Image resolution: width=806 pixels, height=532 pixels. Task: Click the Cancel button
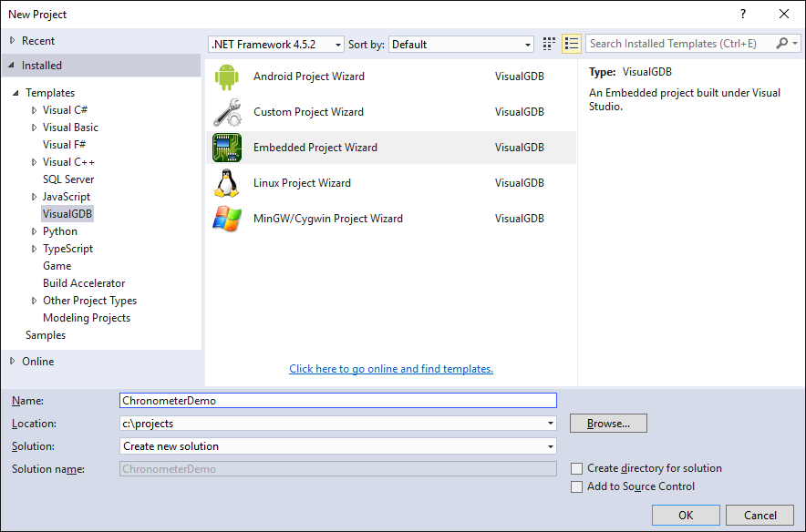[x=759, y=515]
